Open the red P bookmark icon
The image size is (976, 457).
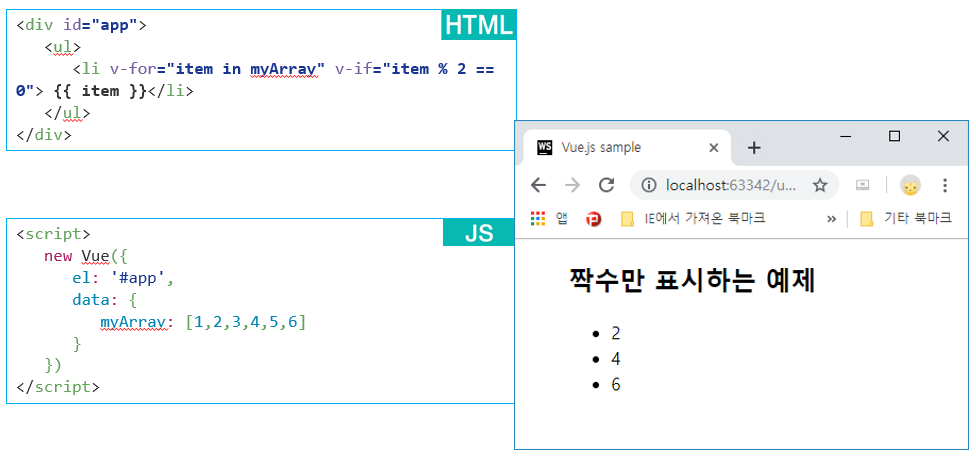click(x=594, y=219)
